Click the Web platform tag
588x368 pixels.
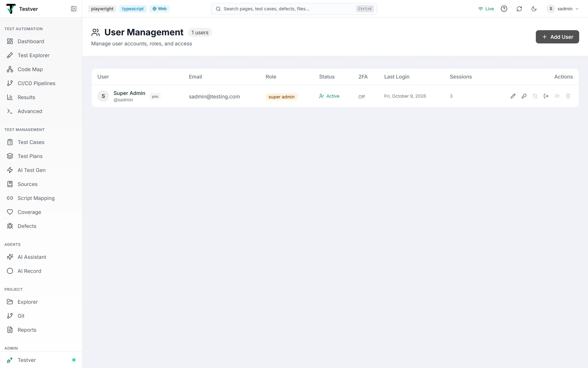[159, 9]
